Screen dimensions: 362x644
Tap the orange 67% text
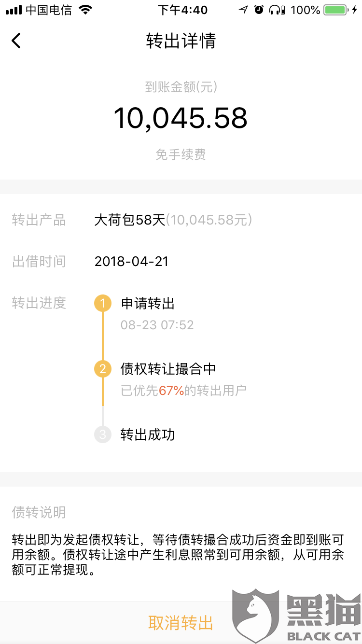point(171,391)
